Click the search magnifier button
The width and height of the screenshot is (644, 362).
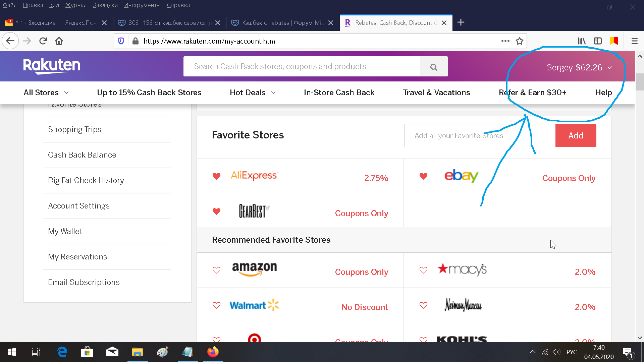click(434, 67)
